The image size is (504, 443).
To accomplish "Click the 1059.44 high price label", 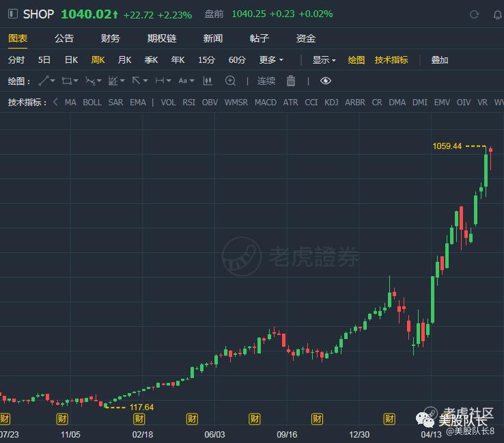I will click(447, 146).
